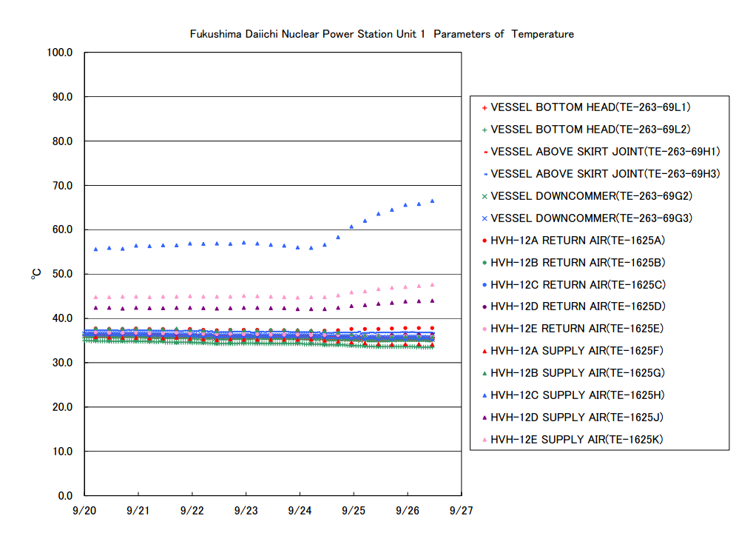Click the blue circle marker for TE-1625C
The width and height of the screenshot is (756, 533).
(x=485, y=285)
